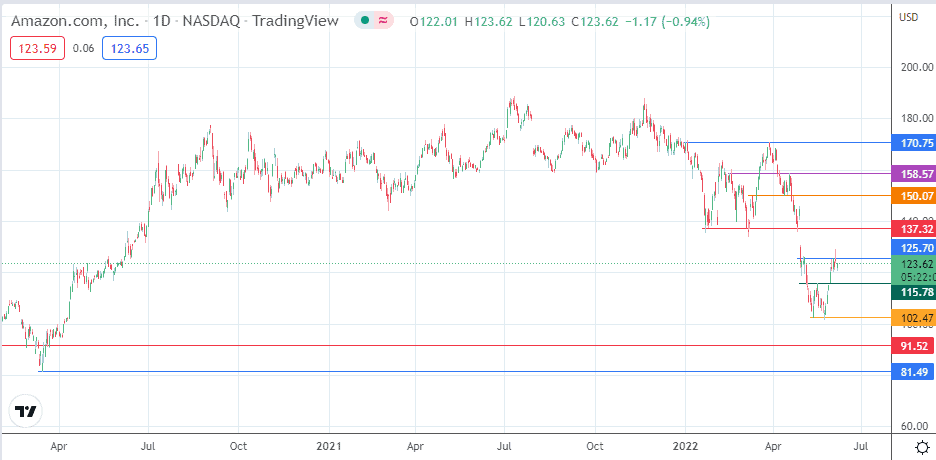
Task: Click the red sell price 123.59 button
Action: coord(37,49)
